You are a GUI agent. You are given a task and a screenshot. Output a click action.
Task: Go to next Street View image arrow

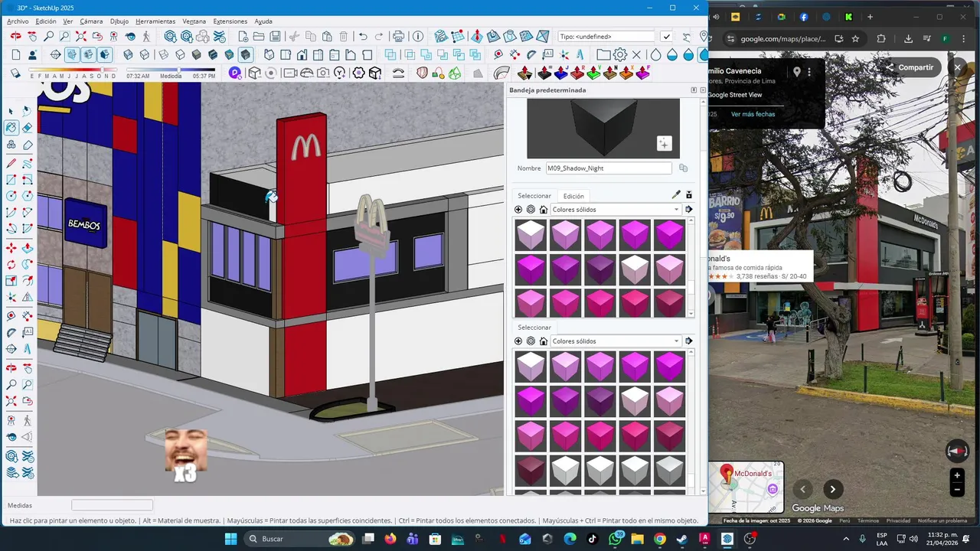click(x=833, y=489)
